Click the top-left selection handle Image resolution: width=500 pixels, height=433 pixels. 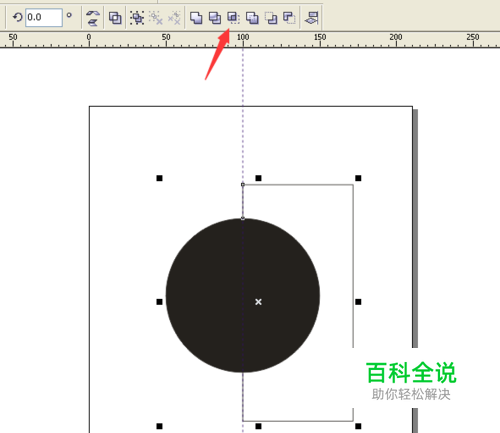click(159, 178)
